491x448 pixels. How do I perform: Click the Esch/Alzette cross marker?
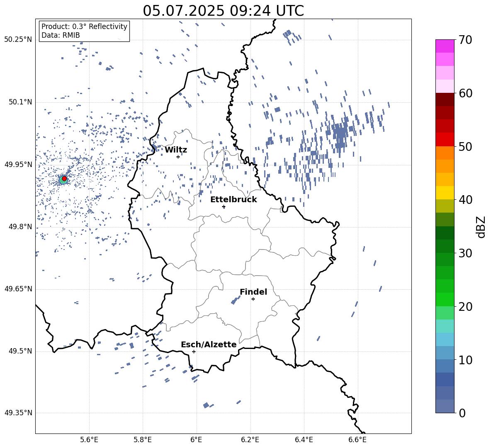click(x=194, y=351)
